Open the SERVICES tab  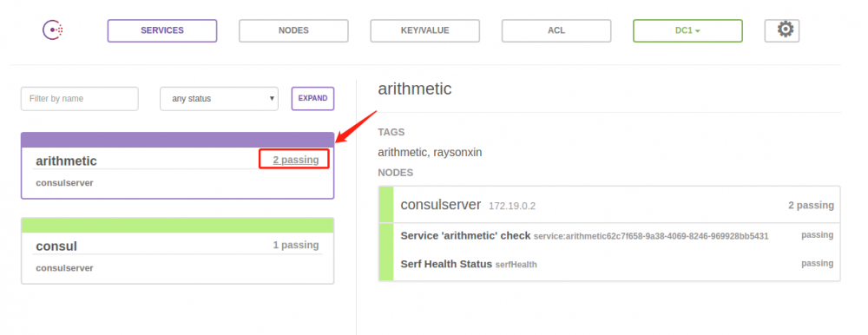click(162, 31)
